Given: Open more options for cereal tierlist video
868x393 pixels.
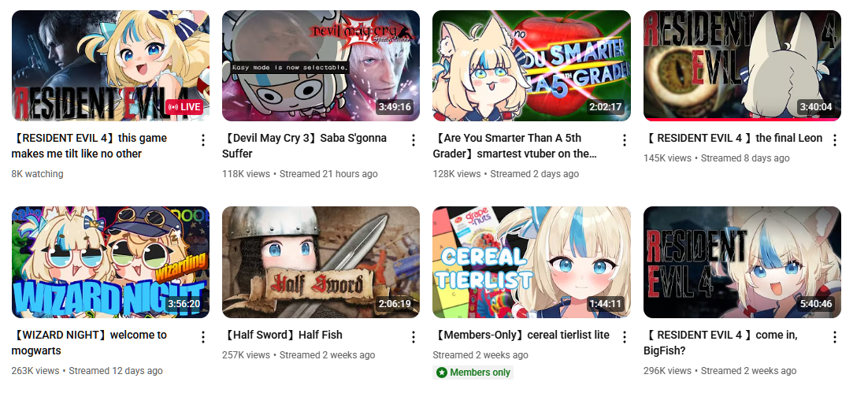Looking at the screenshot, I should tap(625, 337).
